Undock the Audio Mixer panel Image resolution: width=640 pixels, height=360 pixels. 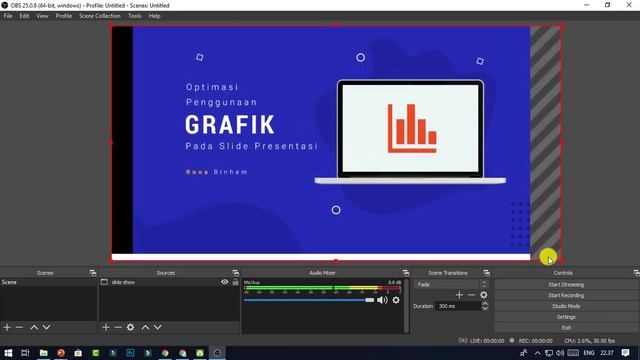click(x=406, y=273)
